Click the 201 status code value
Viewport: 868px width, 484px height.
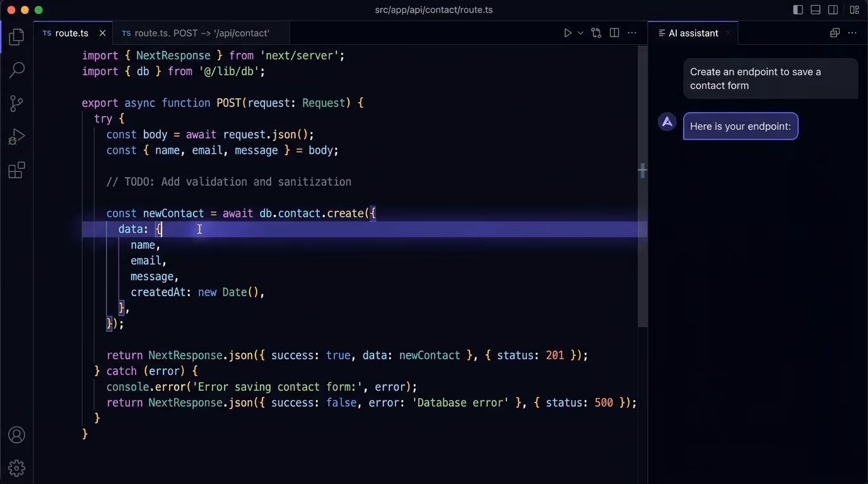click(555, 355)
